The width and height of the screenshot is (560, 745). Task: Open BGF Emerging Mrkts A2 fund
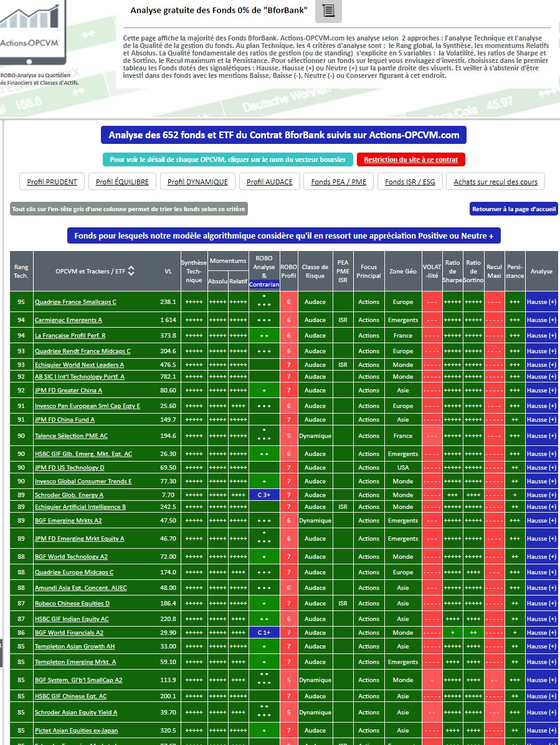(69, 521)
